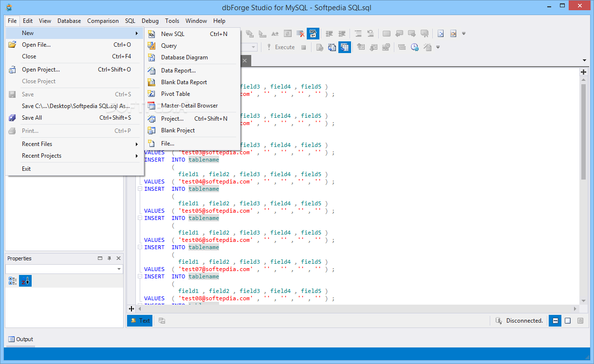Click the download script arrow-down icon
Screen dimensions: 594x364
point(373,47)
